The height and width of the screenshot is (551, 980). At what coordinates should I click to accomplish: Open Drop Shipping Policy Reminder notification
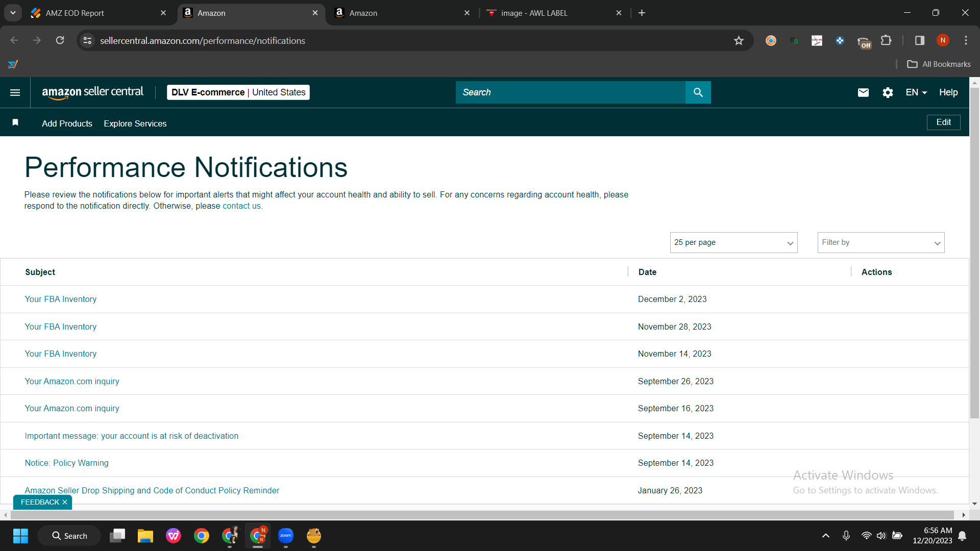click(152, 490)
